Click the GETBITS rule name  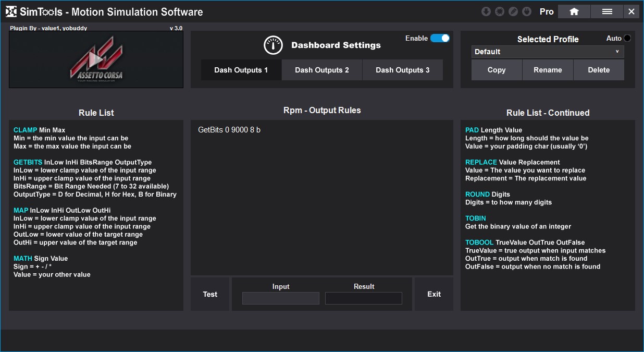point(28,163)
